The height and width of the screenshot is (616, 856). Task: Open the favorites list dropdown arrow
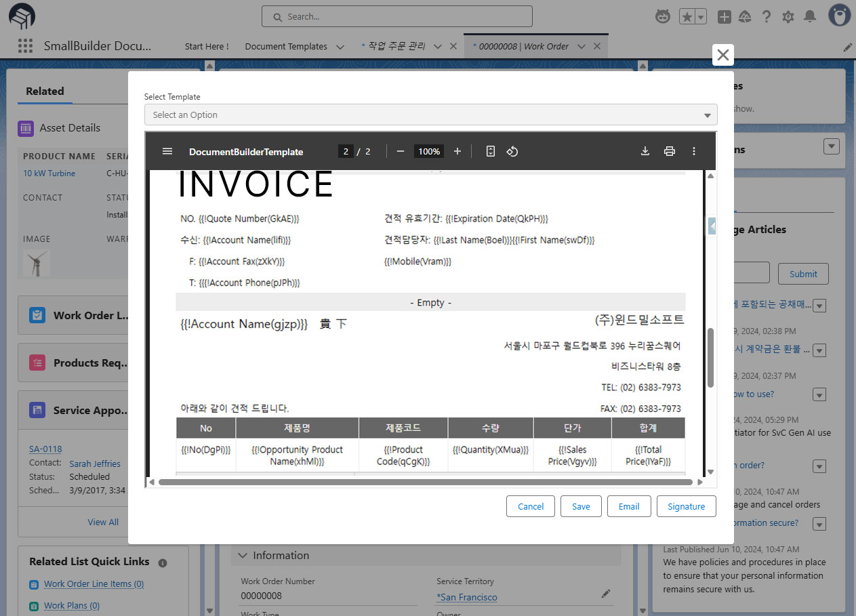pos(701,17)
